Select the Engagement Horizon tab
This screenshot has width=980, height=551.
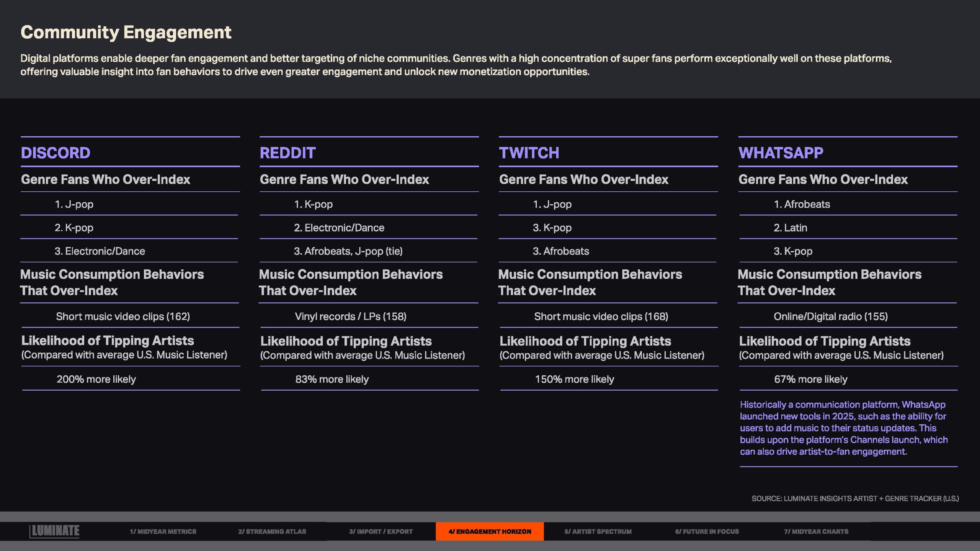point(490,531)
